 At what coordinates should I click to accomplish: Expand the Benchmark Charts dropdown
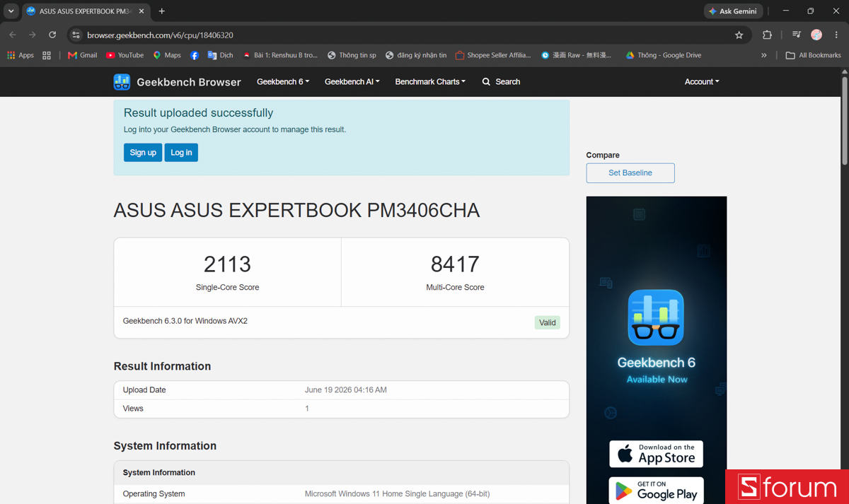pos(430,82)
